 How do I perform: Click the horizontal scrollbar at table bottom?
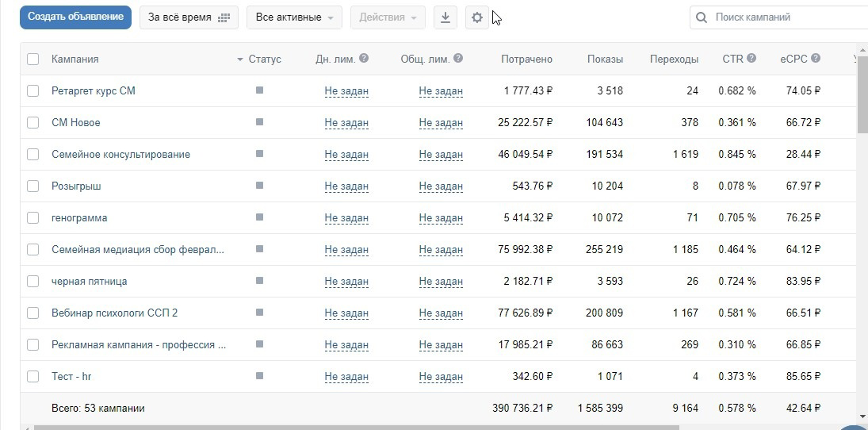tap(357, 428)
